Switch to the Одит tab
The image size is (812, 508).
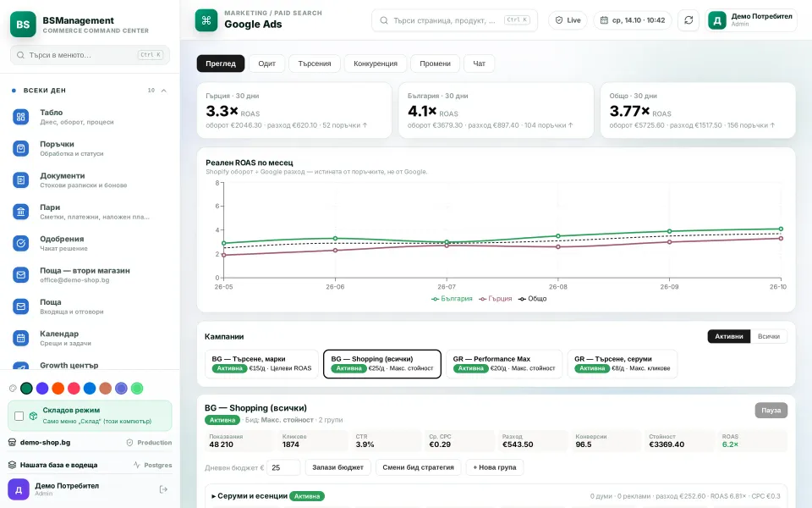(x=266, y=63)
